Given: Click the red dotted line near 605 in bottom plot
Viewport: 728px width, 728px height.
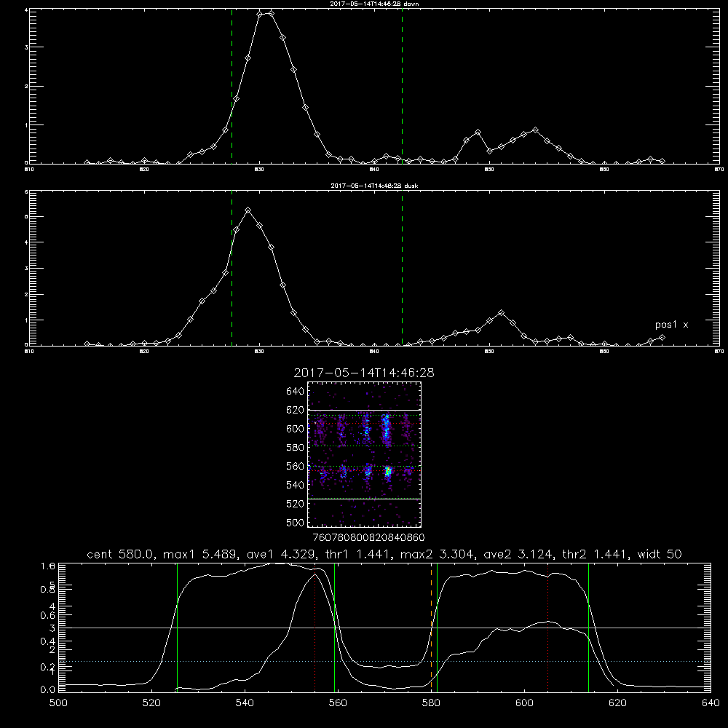Looking at the screenshot, I should click(x=548, y=628).
